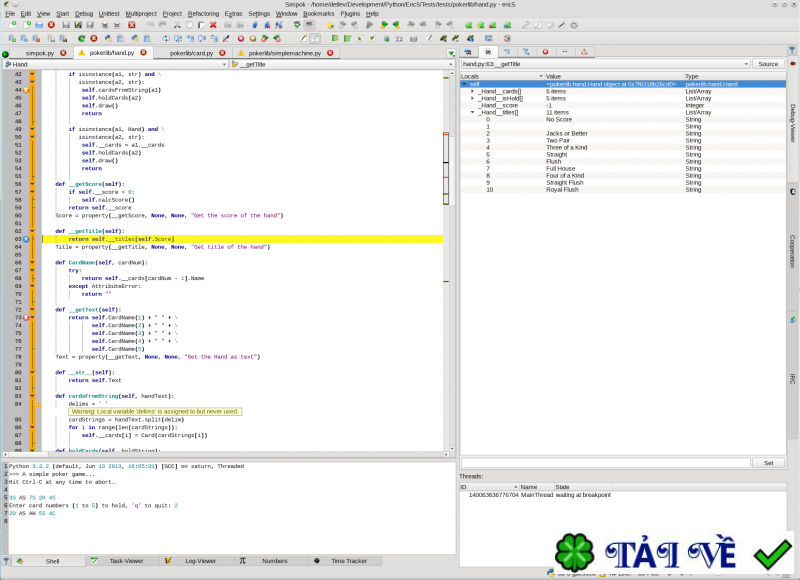Click the green down-arrow editor tab navigator
The image size is (800, 580).
click(x=452, y=52)
